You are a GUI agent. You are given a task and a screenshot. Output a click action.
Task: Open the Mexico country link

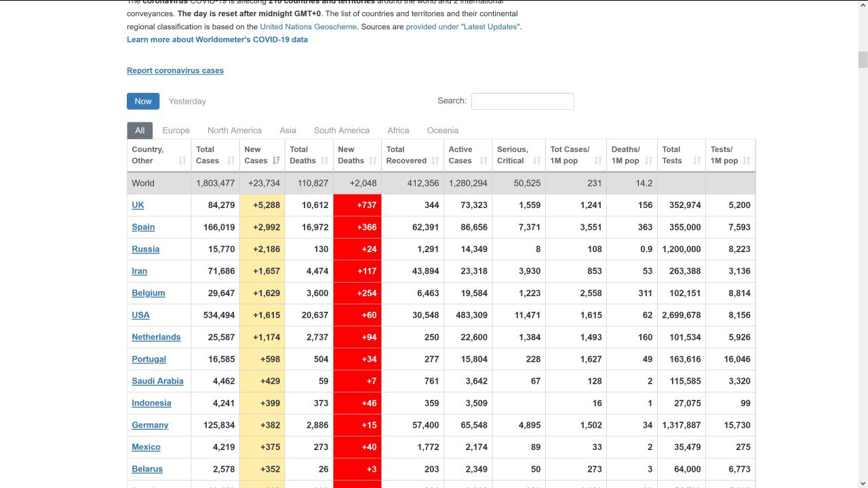point(146,447)
